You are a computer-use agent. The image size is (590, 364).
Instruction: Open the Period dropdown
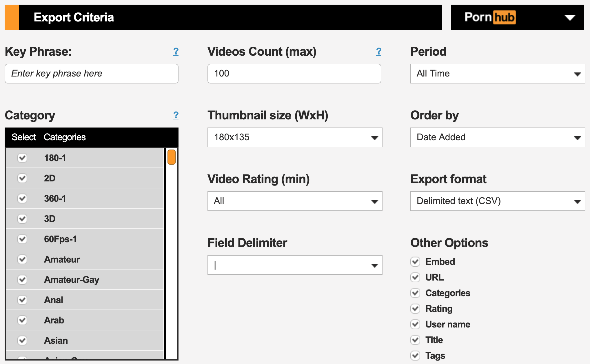[497, 74]
